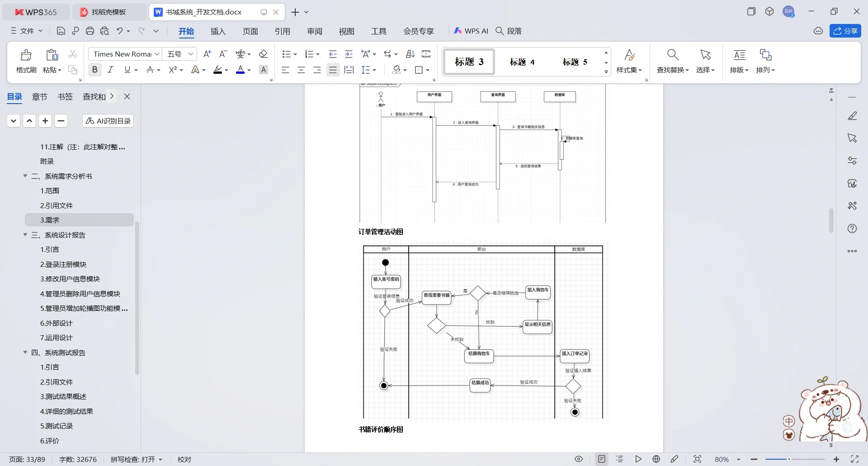Switch to the 插入 ribbon tab
The width and height of the screenshot is (868, 466).
[218, 31]
